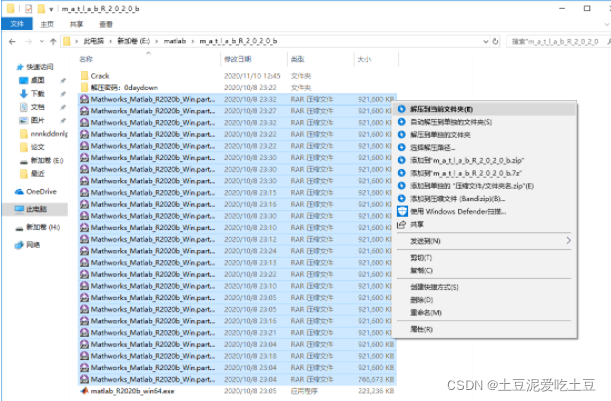
Task: Choose 属性(R) in context menu
Action: click(485, 329)
